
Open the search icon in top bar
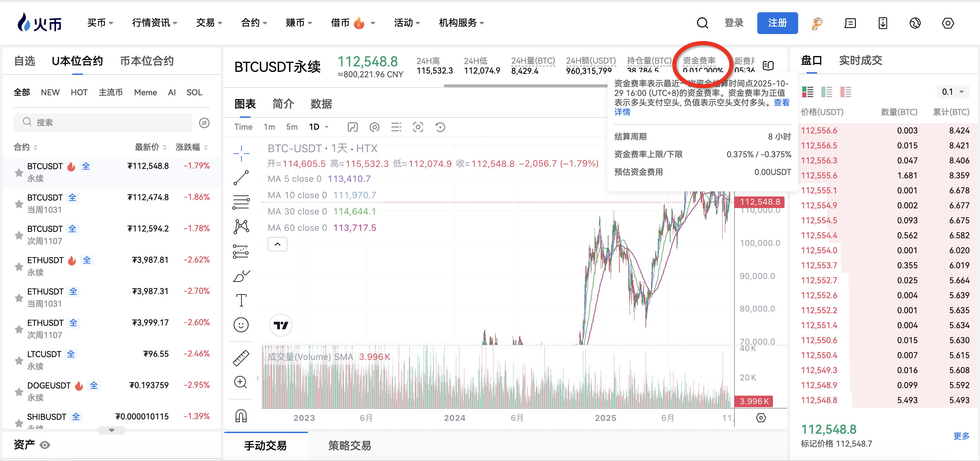tap(702, 23)
